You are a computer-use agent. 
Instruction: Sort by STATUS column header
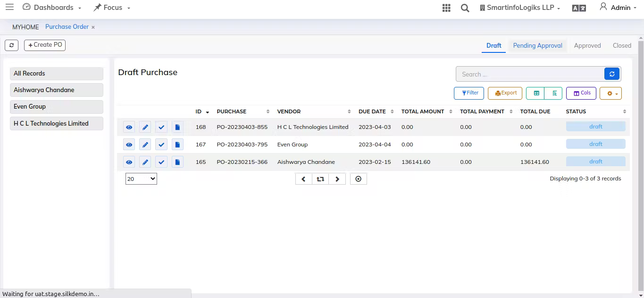(x=596, y=111)
